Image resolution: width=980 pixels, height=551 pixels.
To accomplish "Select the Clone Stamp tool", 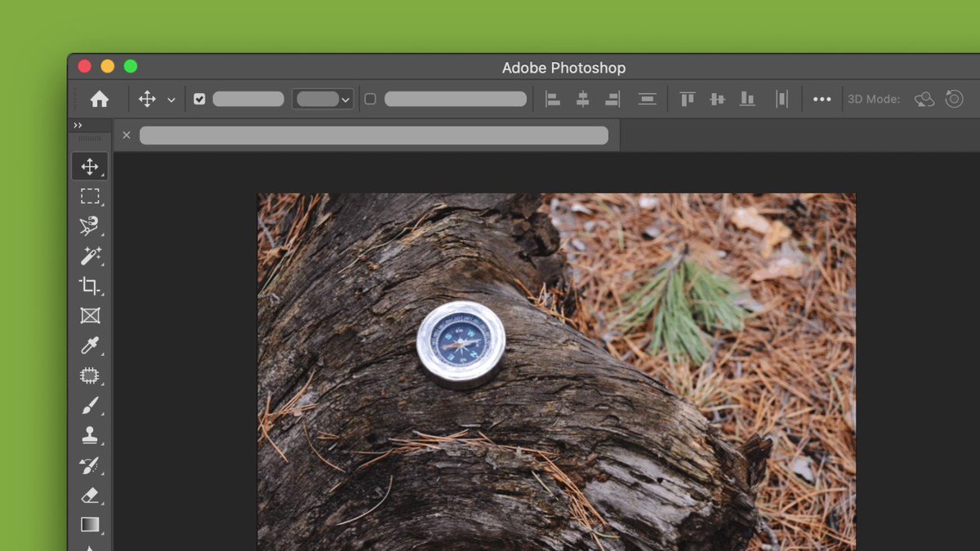I will (90, 435).
